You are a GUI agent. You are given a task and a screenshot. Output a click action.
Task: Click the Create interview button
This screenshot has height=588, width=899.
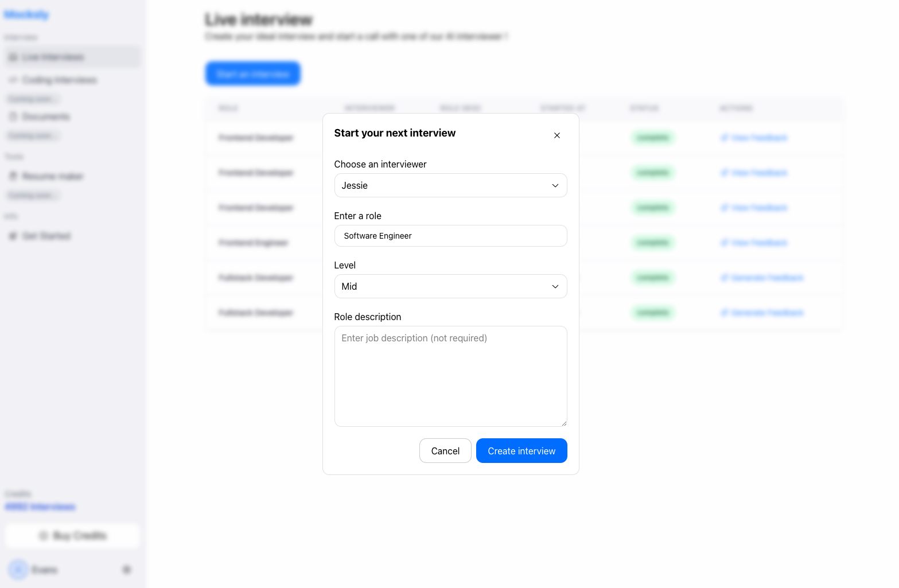pos(521,451)
